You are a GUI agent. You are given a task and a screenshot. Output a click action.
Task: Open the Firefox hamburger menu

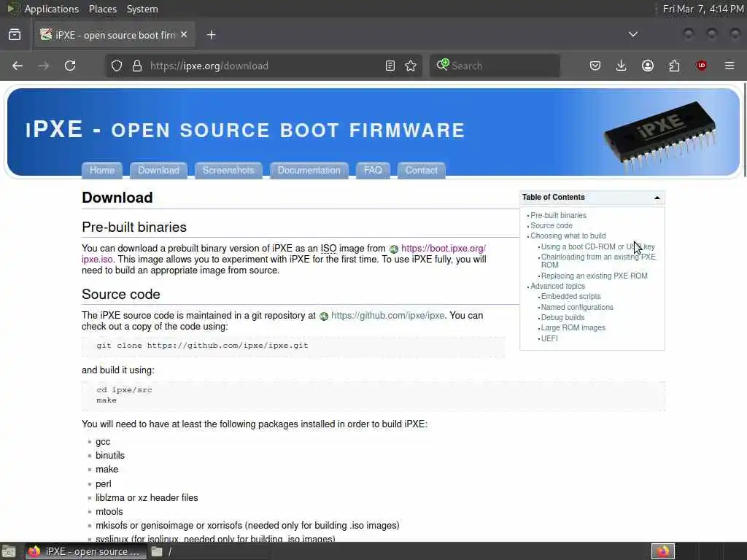coord(729,66)
